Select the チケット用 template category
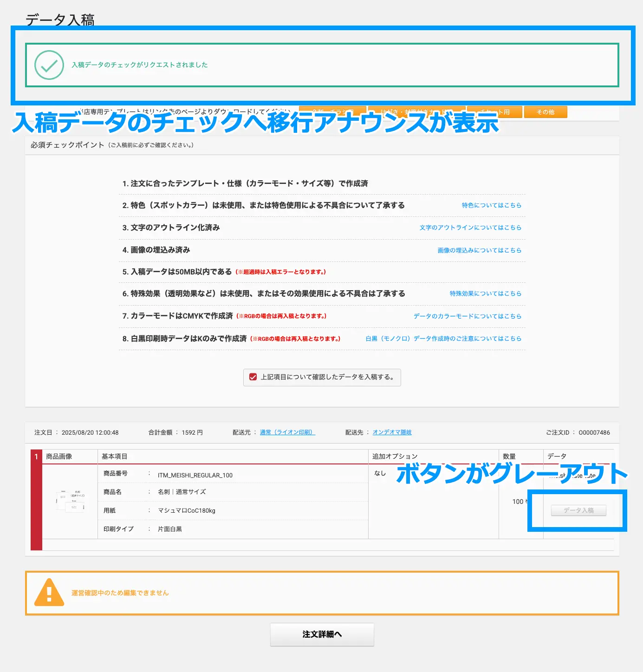 [x=495, y=111]
